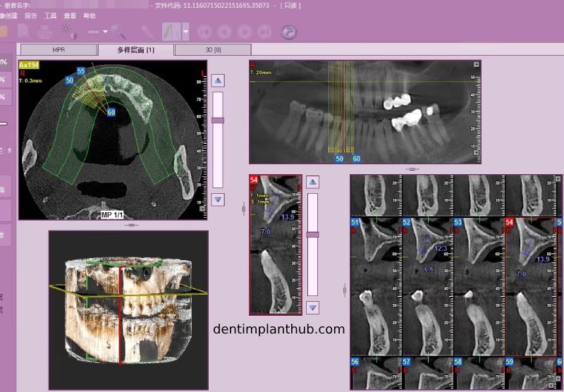Viewport: 564px width, 392px height.
Task: Open cross-section slice 57 thumbnail
Action: pos(428,373)
